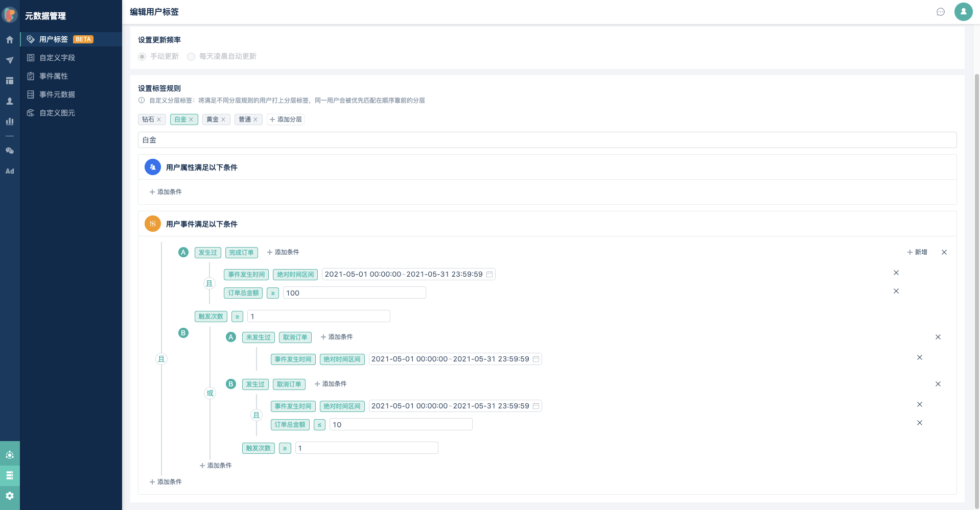Delete the 未发生过 取消订单 condition
Viewport: 980px width, 510px height.
pyautogui.click(x=938, y=337)
